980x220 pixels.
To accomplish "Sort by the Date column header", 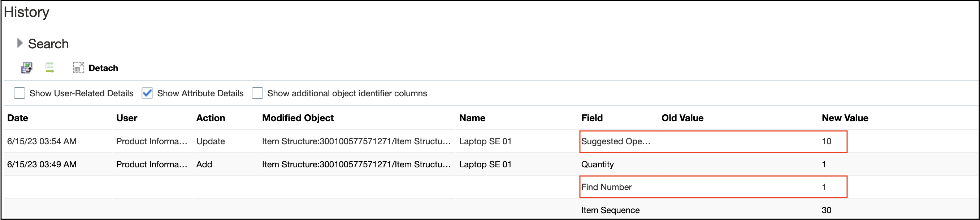I will (x=17, y=118).
